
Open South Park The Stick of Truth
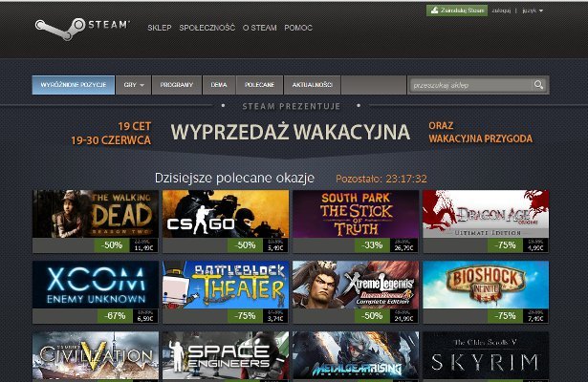tap(355, 214)
